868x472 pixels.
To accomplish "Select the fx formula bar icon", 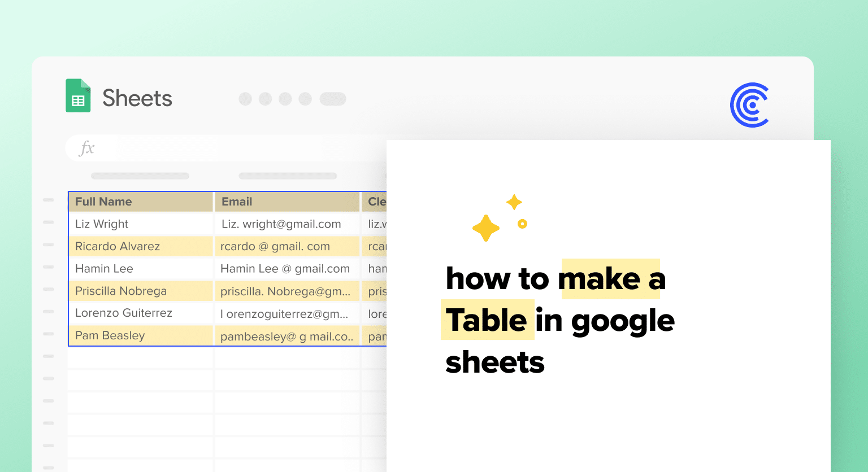I will click(x=86, y=148).
